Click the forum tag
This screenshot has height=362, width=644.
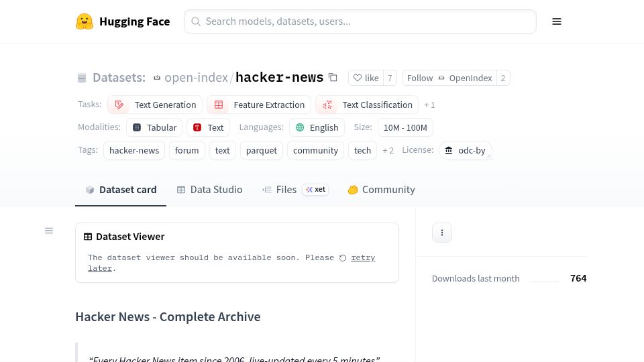click(x=187, y=151)
